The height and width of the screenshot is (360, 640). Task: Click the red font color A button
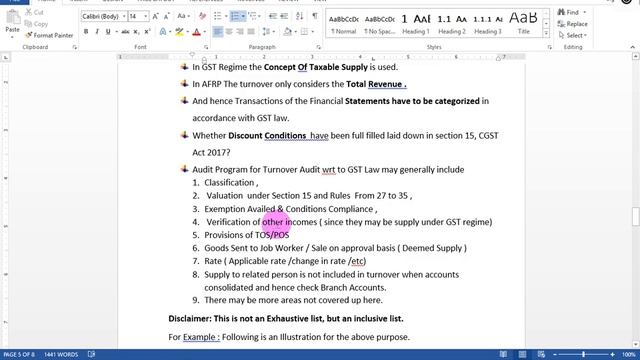click(196, 32)
